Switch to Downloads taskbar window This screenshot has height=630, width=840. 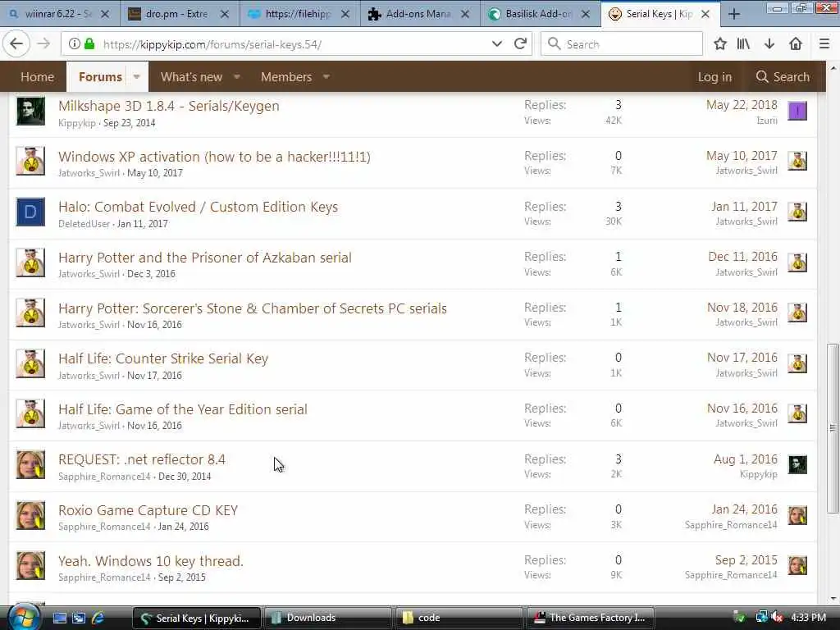point(328,618)
